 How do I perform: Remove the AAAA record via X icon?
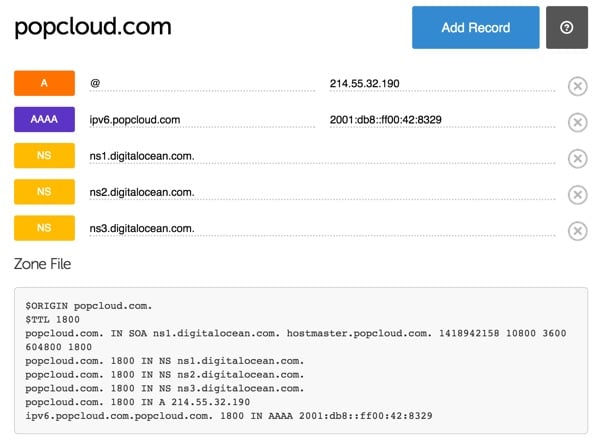click(x=577, y=122)
